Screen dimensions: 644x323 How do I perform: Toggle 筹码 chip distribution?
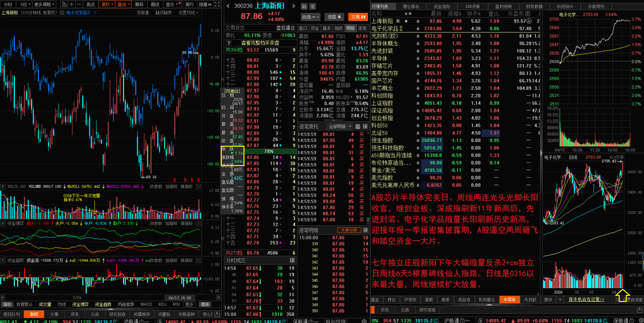(x=139, y=5)
